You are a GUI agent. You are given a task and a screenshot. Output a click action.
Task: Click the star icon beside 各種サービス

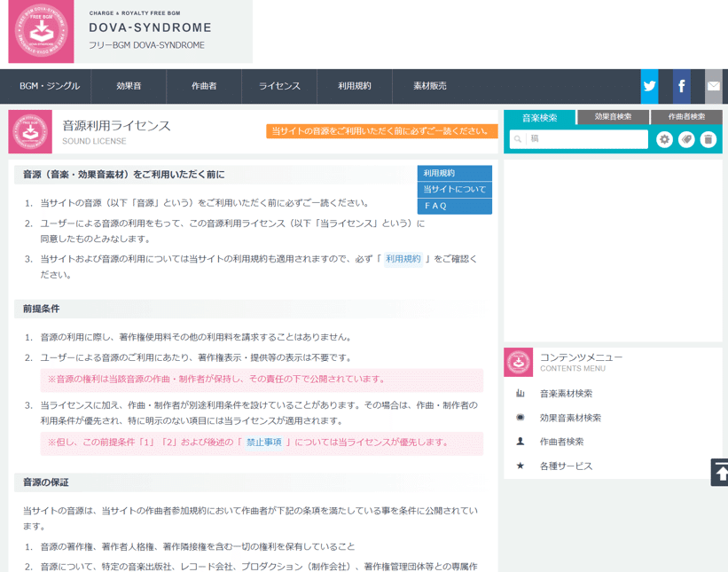(521, 466)
